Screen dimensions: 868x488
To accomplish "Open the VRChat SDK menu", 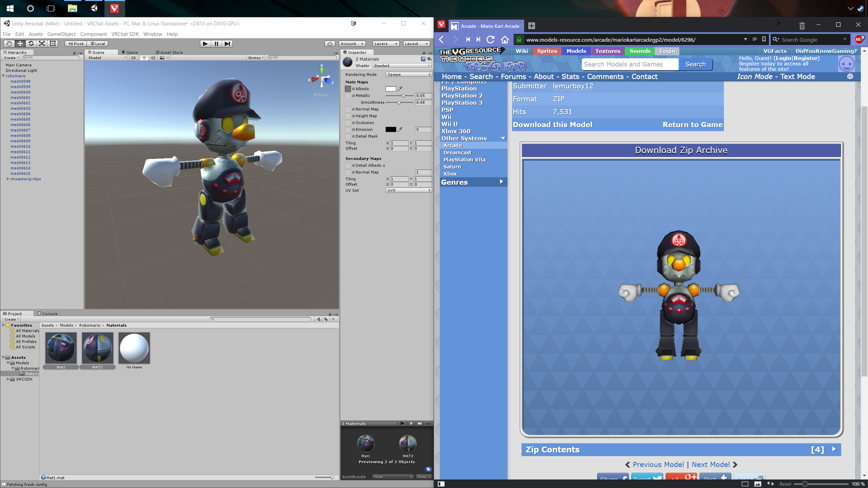I will pyautogui.click(x=125, y=34).
